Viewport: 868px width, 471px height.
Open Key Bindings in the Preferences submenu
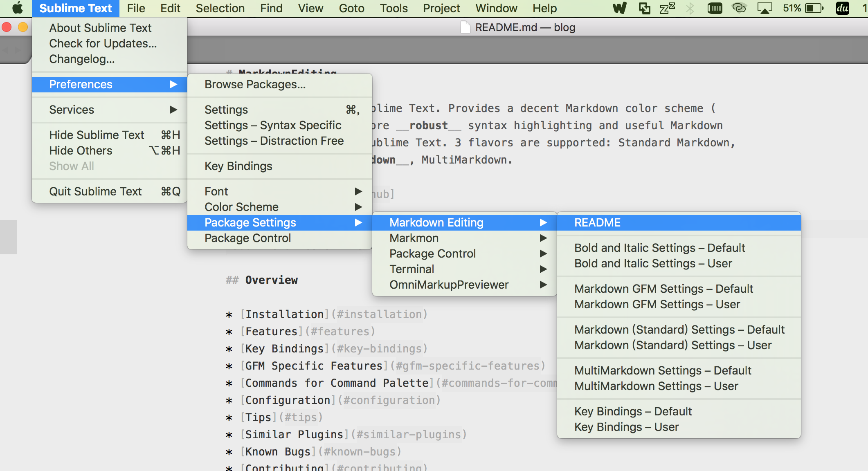pyautogui.click(x=280, y=166)
